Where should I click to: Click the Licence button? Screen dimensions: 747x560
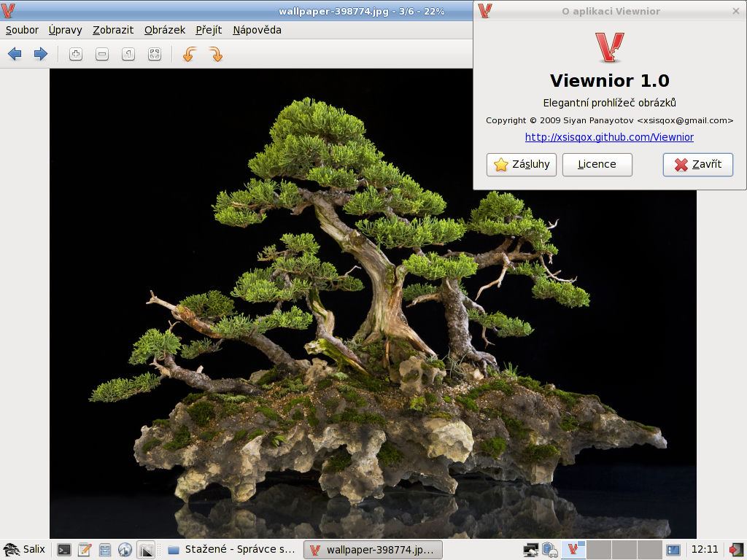[597, 165]
